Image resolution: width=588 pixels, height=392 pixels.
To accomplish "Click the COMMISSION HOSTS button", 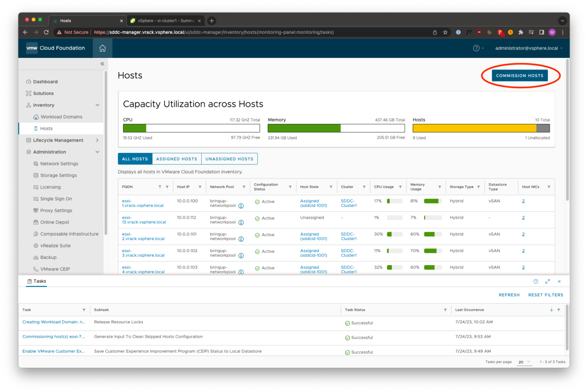I will pos(519,75).
